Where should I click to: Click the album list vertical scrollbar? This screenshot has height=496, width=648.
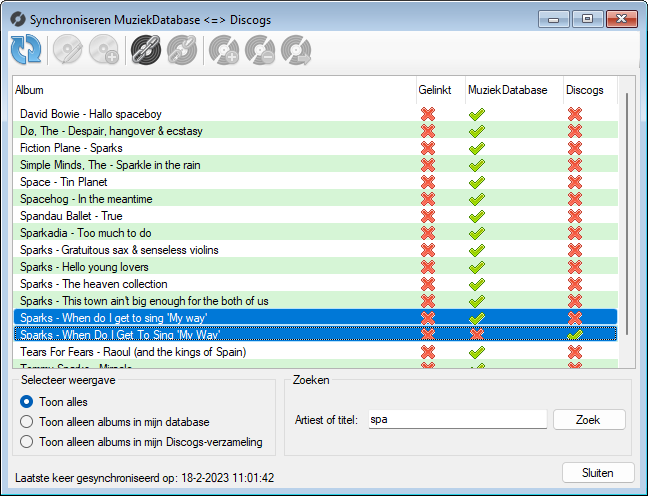tap(627, 214)
